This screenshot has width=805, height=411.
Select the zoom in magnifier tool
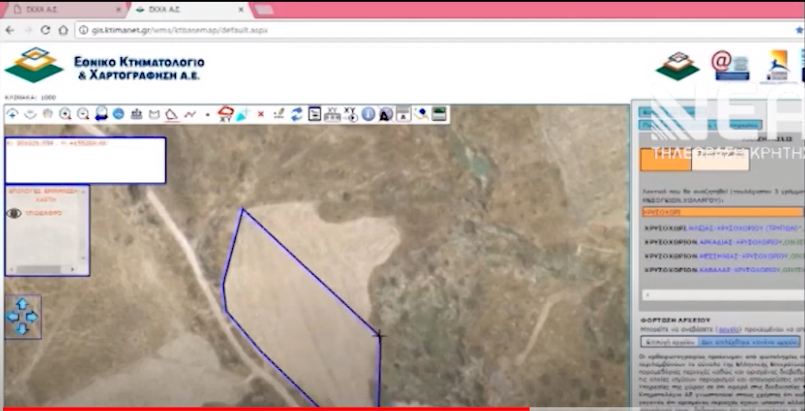pos(65,114)
